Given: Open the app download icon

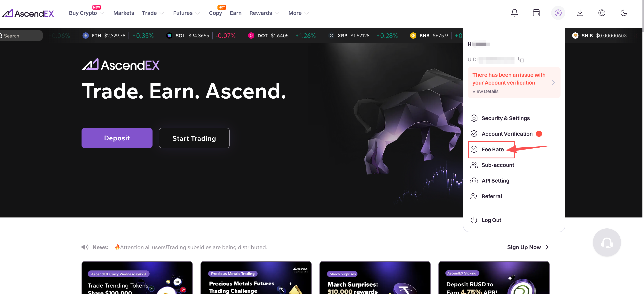Looking at the screenshot, I should tap(580, 13).
